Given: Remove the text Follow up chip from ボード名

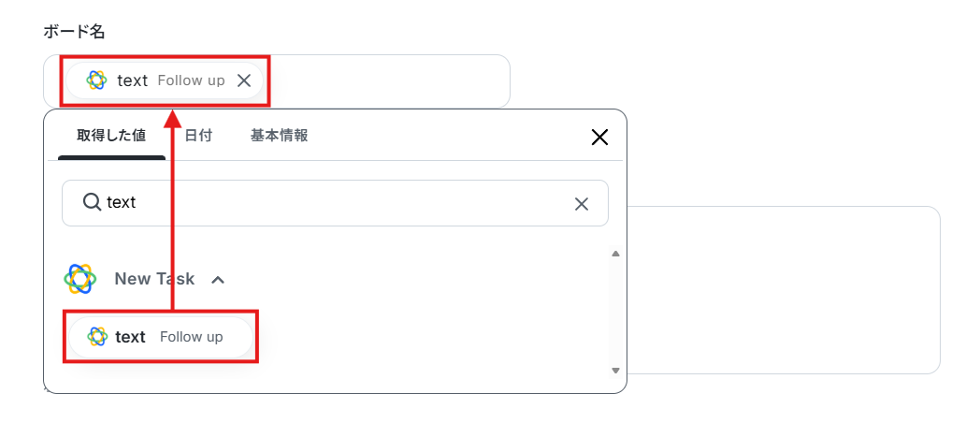Looking at the screenshot, I should pos(244,80).
